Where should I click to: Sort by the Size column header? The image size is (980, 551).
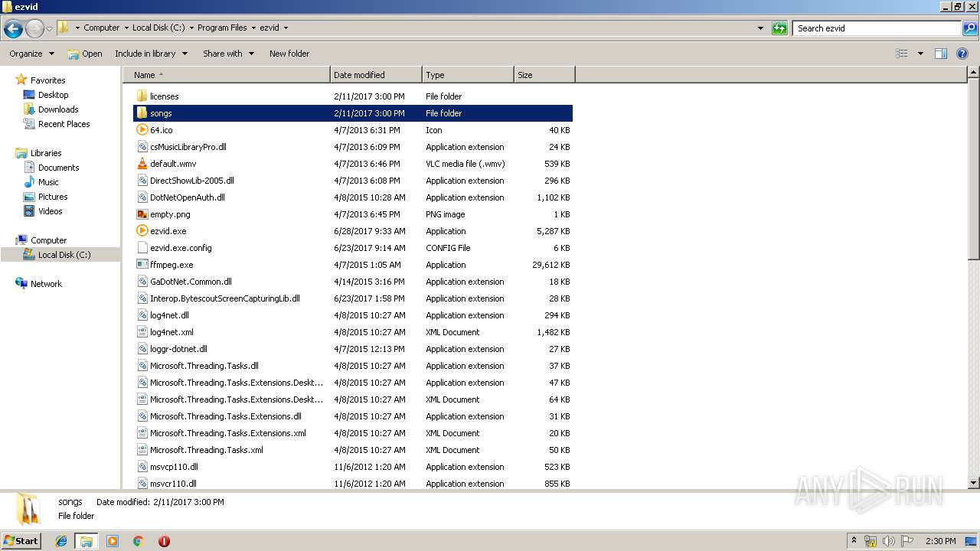(x=544, y=75)
